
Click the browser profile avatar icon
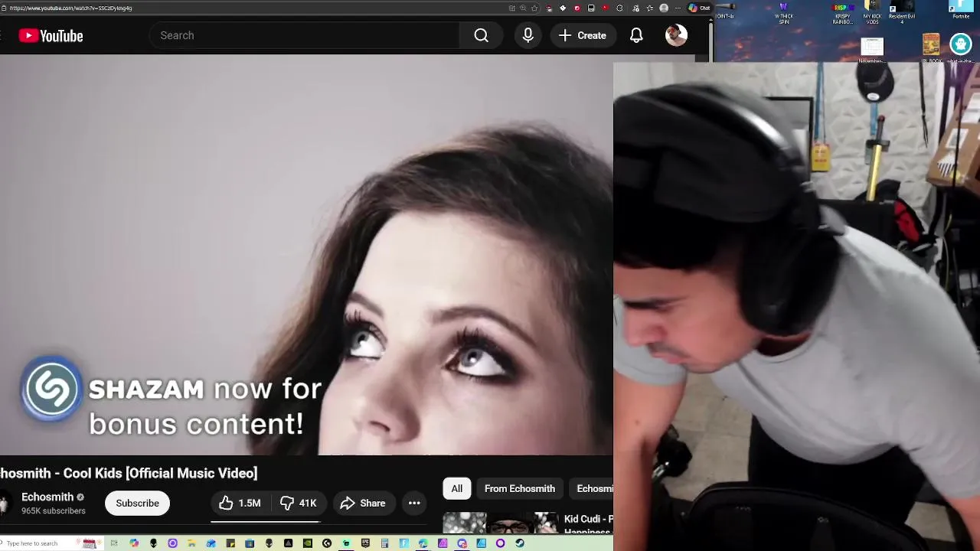click(x=664, y=8)
